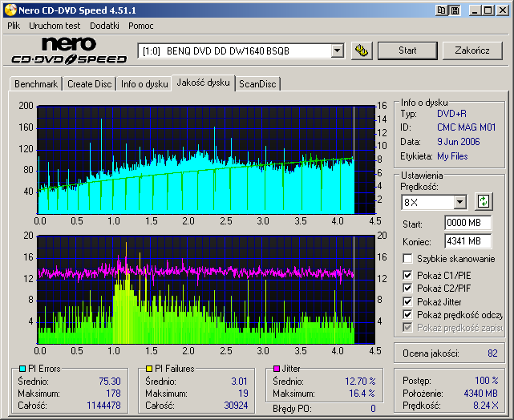The width and height of the screenshot is (514, 420).
Task: Uncheck the Pokaż Jitter checkbox
Action: point(407,301)
